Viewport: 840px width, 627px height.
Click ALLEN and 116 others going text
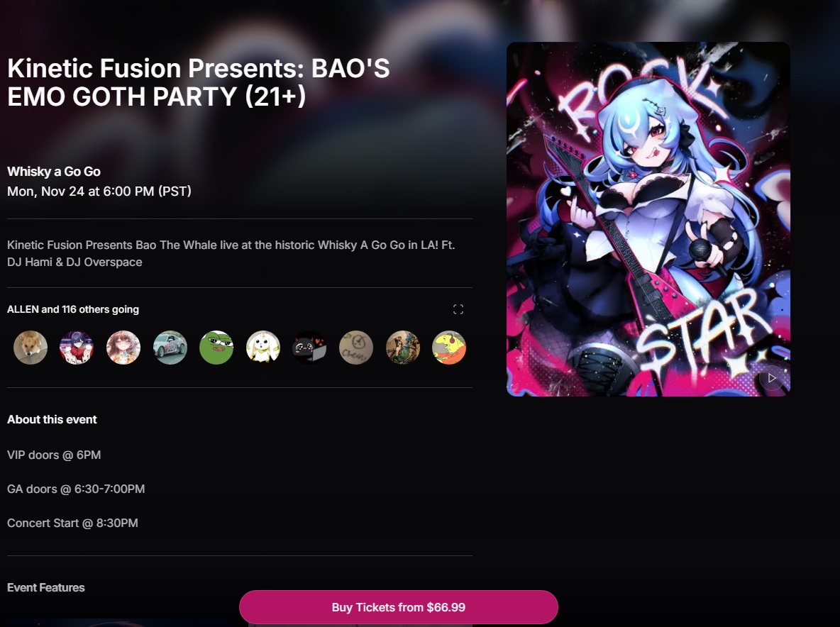click(x=73, y=309)
